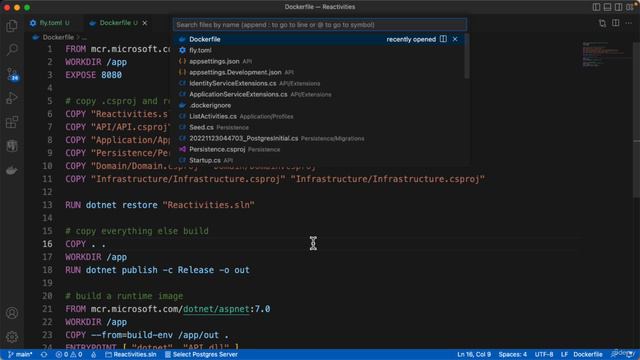
Task: Click the Open Changes compare icon
Action: 602,23
